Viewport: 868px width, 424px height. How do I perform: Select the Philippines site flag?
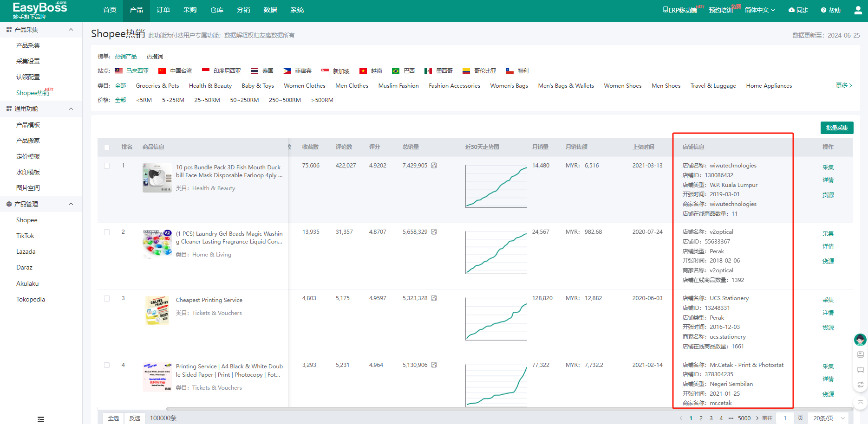tap(287, 71)
